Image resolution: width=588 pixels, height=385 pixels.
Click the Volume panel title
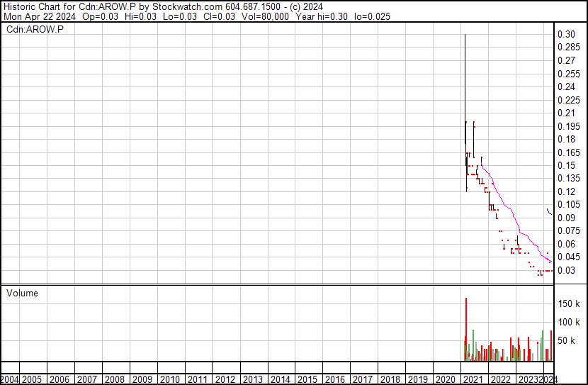tap(22, 293)
